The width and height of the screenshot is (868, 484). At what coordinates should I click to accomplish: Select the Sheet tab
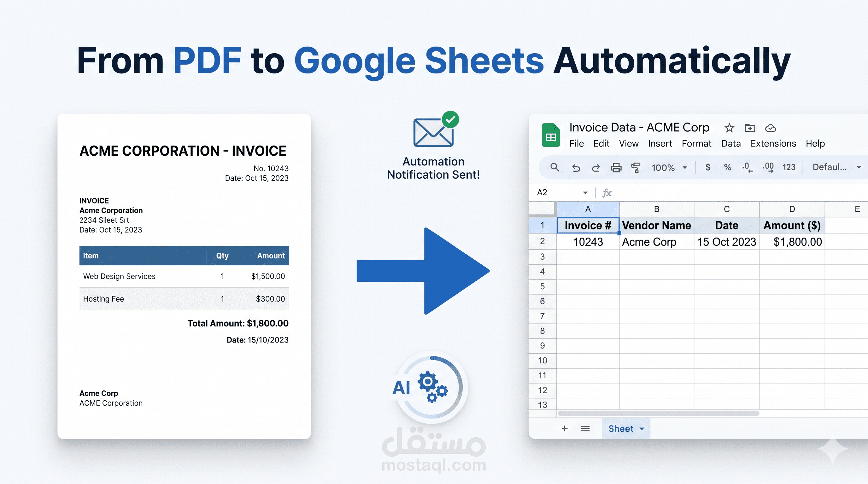click(x=626, y=429)
